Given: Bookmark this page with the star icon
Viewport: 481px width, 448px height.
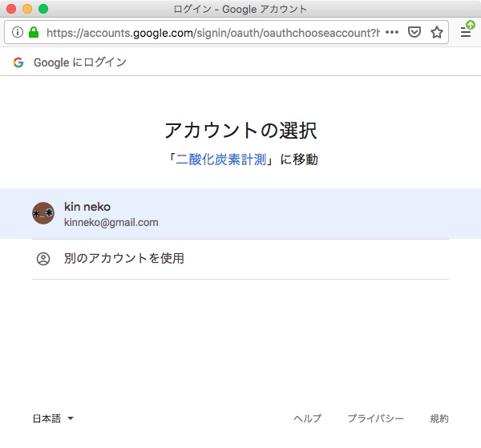Looking at the screenshot, I should click(x=437, y=33).
